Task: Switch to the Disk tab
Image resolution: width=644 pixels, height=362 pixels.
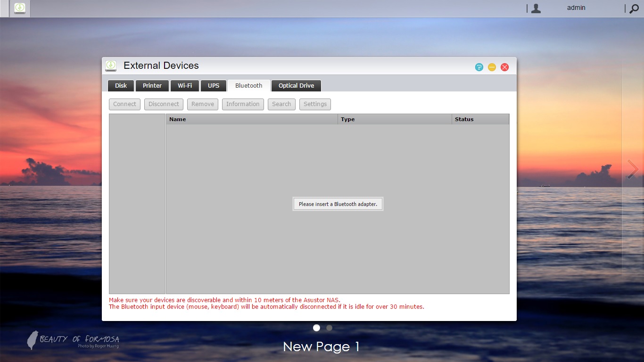Action: (x=121, y=85)
